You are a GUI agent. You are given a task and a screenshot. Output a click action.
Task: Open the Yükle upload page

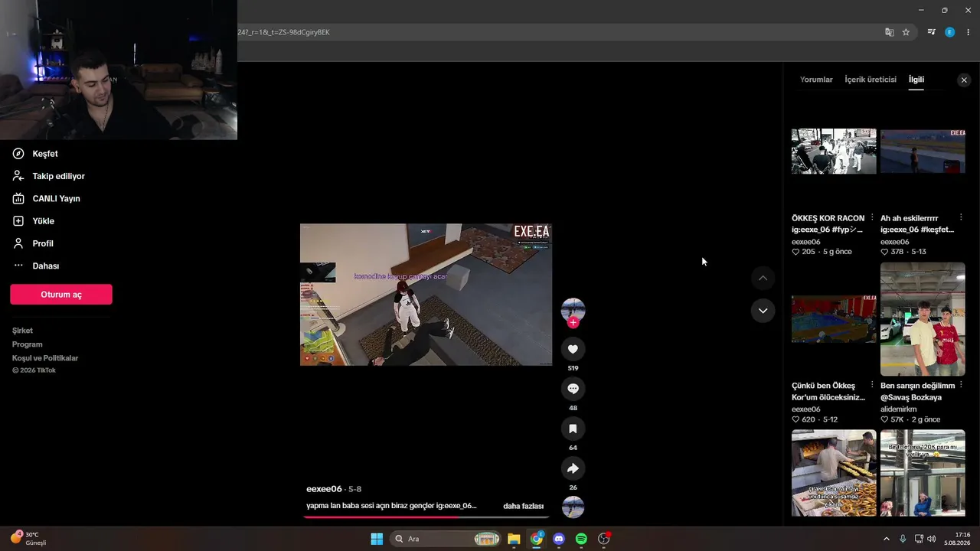coord(33,221)
